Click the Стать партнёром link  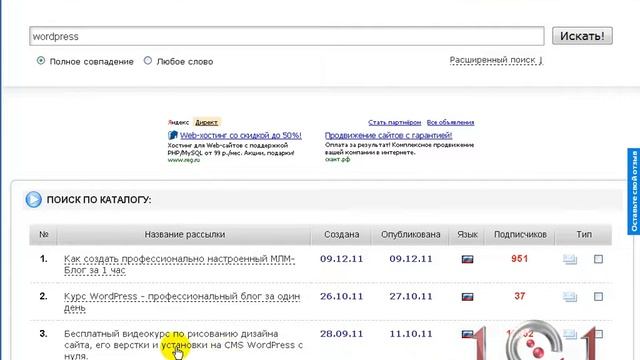[x=394, y=122]
